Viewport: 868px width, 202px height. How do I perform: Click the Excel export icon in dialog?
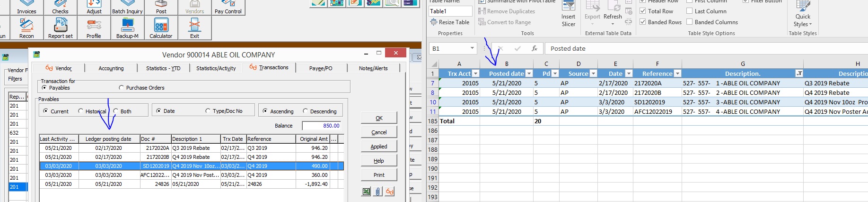[x=366, y=192]
